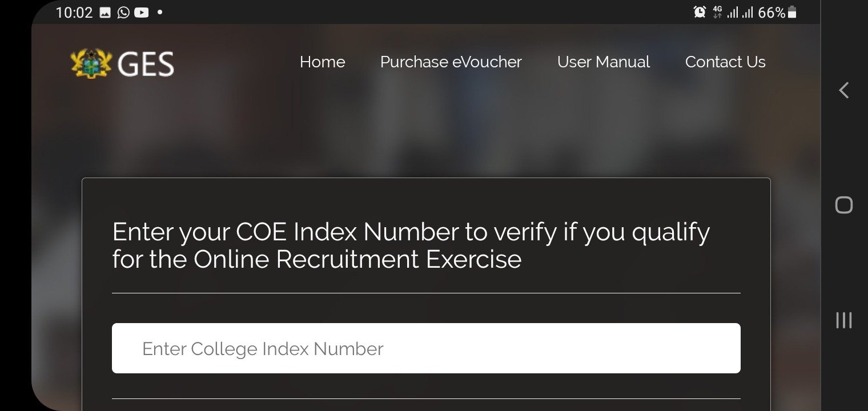
Task: Go to the Home menu item
Action: 322,62
